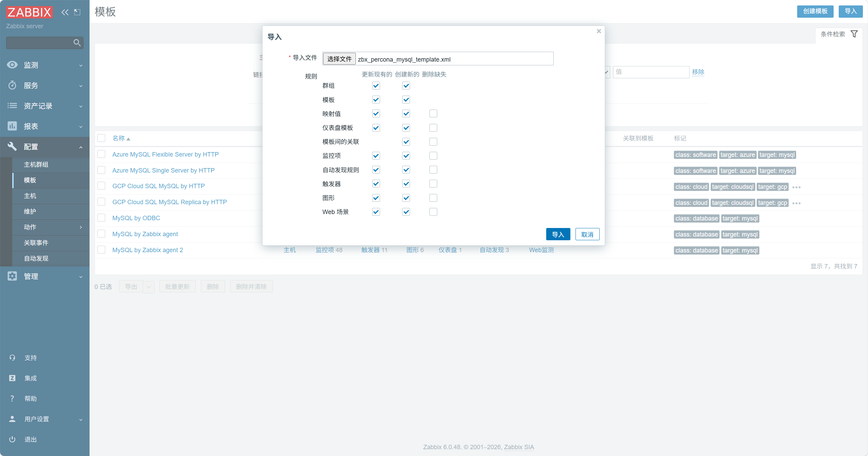Click the bar chart icon for 报表
The width and height of the screenshot is (868, 456).
click(12, 126)
